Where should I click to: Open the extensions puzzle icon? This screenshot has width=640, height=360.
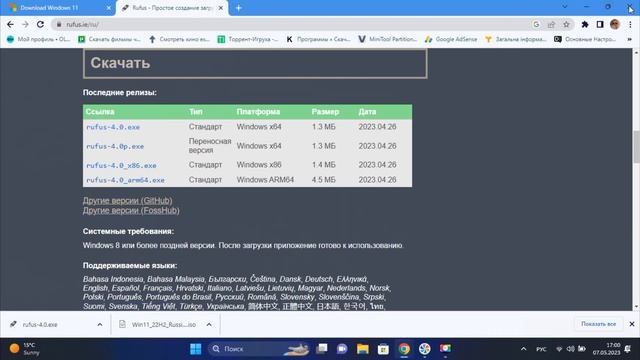click(585, 24)
